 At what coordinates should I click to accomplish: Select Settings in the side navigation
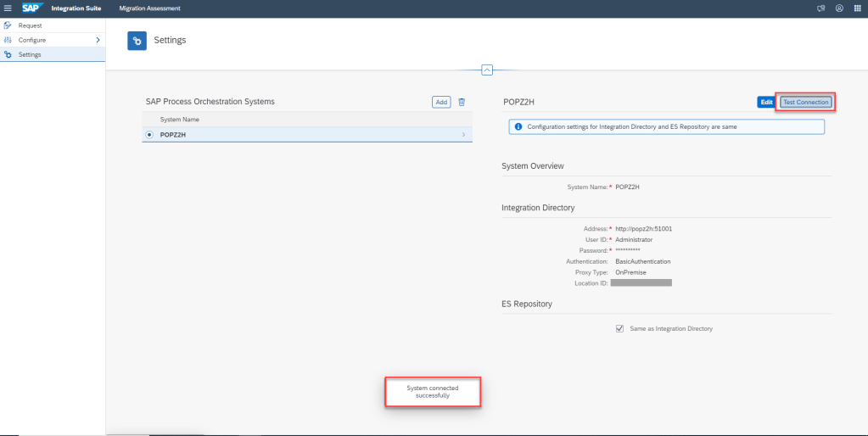(x=30, y=54)
